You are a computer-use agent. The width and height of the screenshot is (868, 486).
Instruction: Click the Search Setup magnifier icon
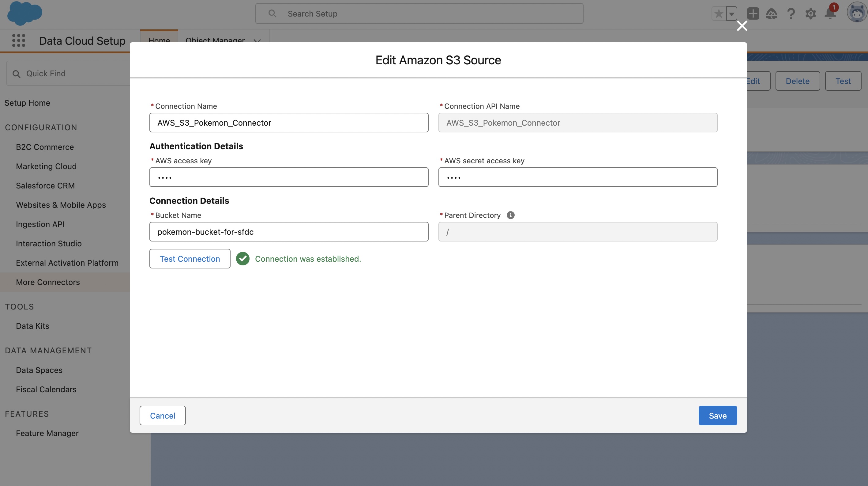tap(272, 13)
